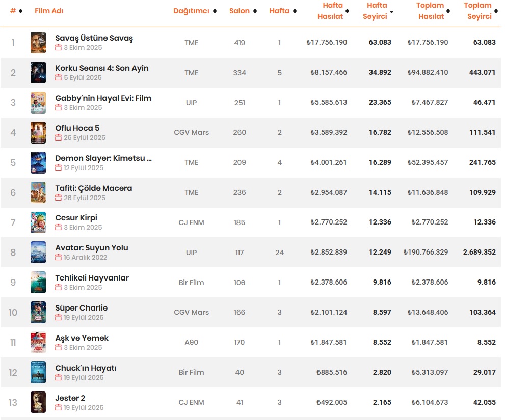Open Korku Seansı 4: Son Ayin link
The image size is (505, 420).
coord(102,68)
